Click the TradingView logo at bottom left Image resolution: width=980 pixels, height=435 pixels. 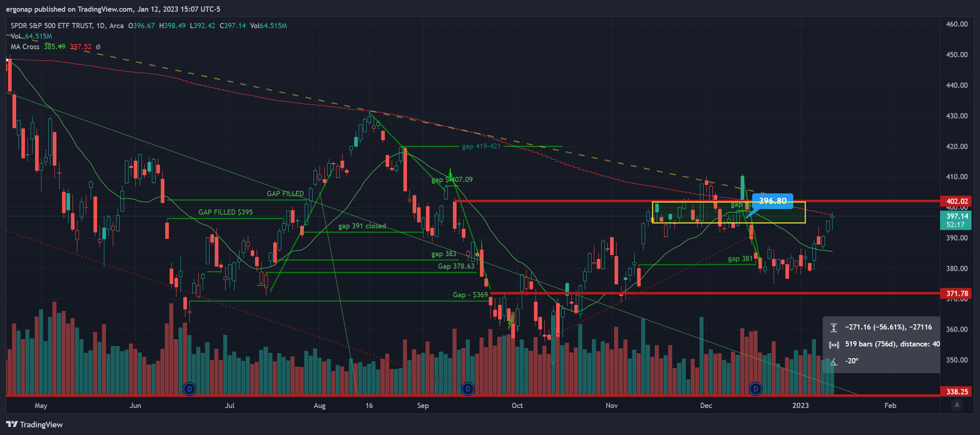pyautogui.click(x=35, y=425)
